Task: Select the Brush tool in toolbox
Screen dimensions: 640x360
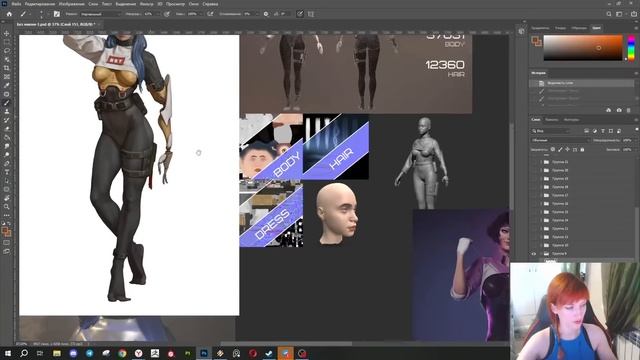Action: [x=7, y=103]
